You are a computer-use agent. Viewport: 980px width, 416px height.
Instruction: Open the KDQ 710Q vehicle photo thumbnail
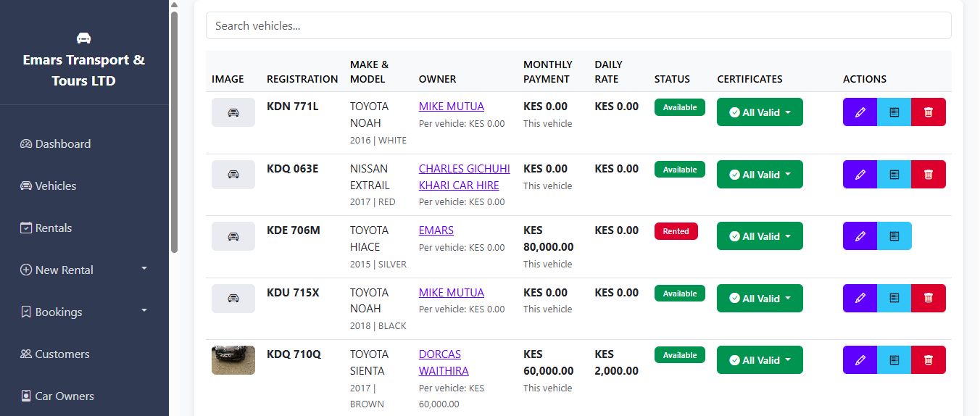pyautogui.click(x=233, y=360)
